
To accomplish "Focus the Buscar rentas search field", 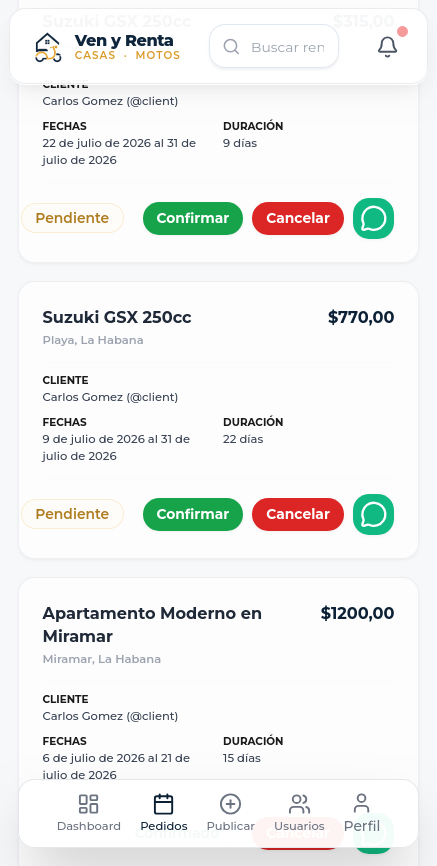I will pyautogui.click(x=274, y=46).
